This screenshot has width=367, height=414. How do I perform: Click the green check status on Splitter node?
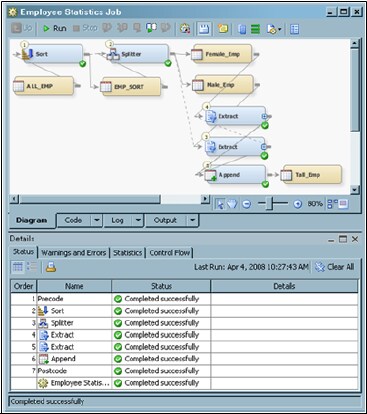168,63
